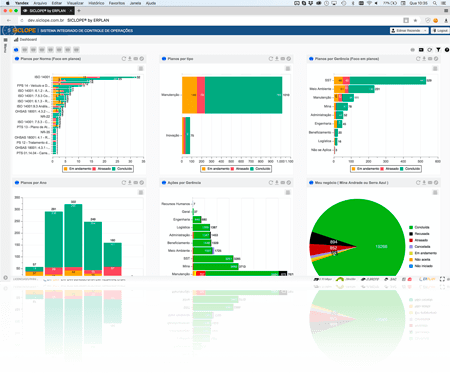Click the rightmost circular icon in Planos por Norma header
This screenshot has height=373, width=450.
(x=142, y=59)
